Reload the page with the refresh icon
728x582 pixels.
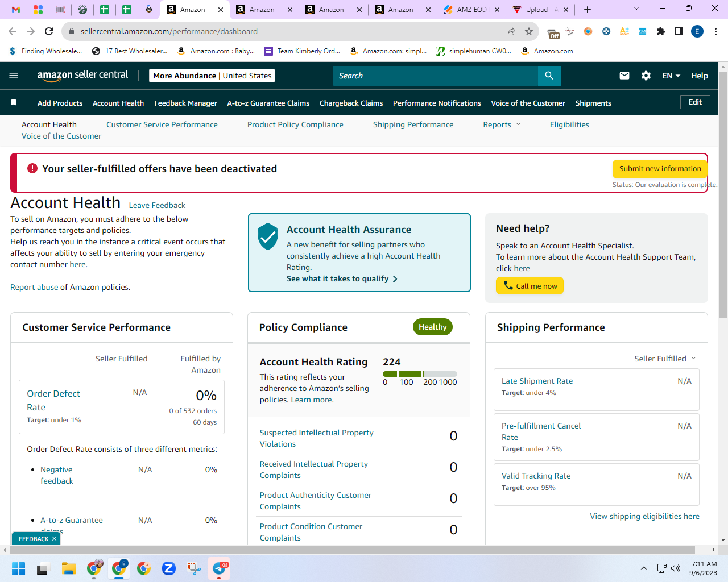pos(49,31)
